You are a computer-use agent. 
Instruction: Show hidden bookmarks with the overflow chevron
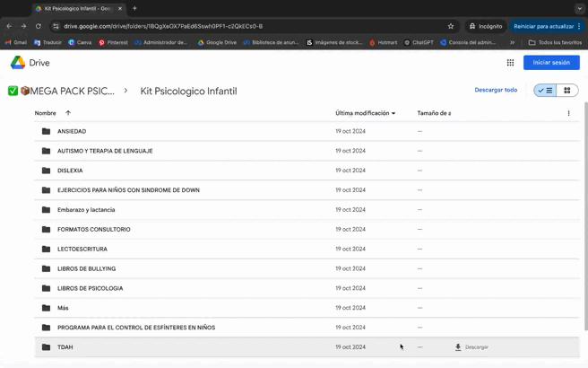pos(513,42)
